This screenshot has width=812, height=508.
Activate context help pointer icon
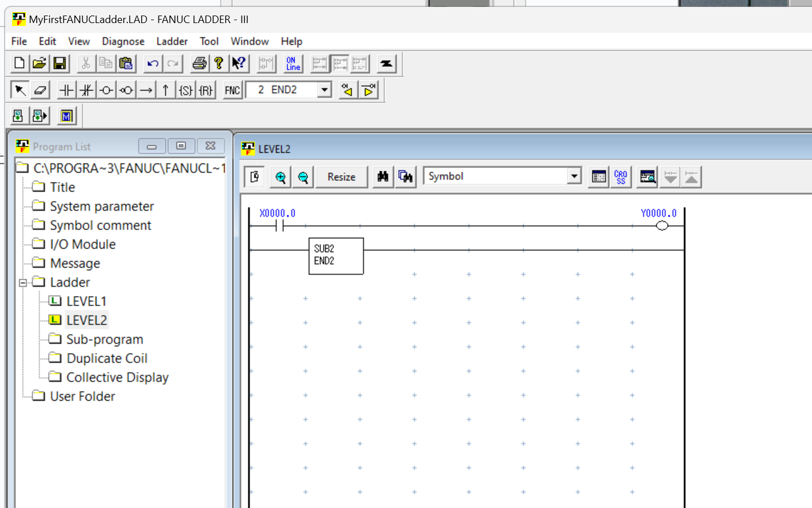click(x=239, y=63)
